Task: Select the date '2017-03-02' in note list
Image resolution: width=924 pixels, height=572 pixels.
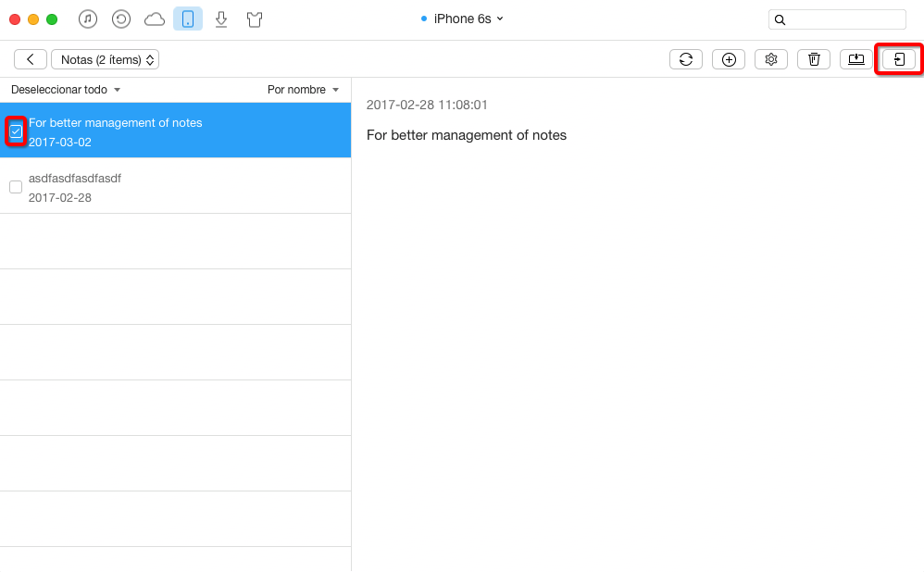Action: point(60,142)
